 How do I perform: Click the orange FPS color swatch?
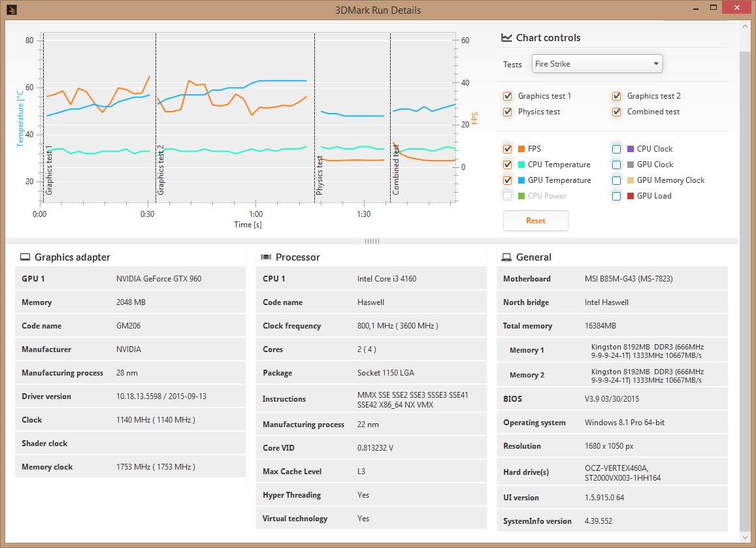(x=521, y=149)
